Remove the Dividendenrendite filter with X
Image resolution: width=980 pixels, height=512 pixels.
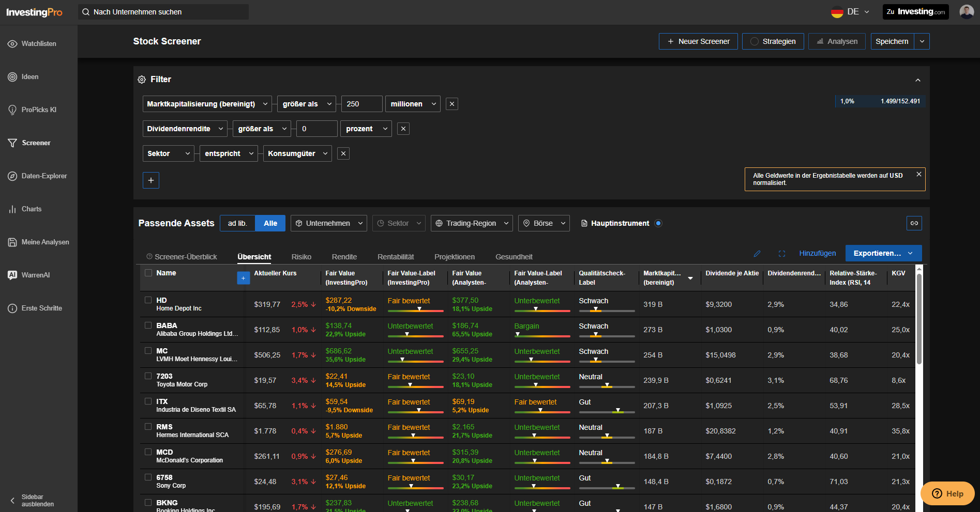pyautogui.click(x=403, y=129)
